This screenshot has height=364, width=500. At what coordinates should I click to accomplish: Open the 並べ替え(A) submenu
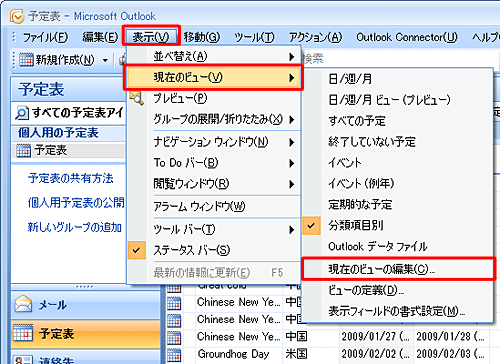coord(214,56)
